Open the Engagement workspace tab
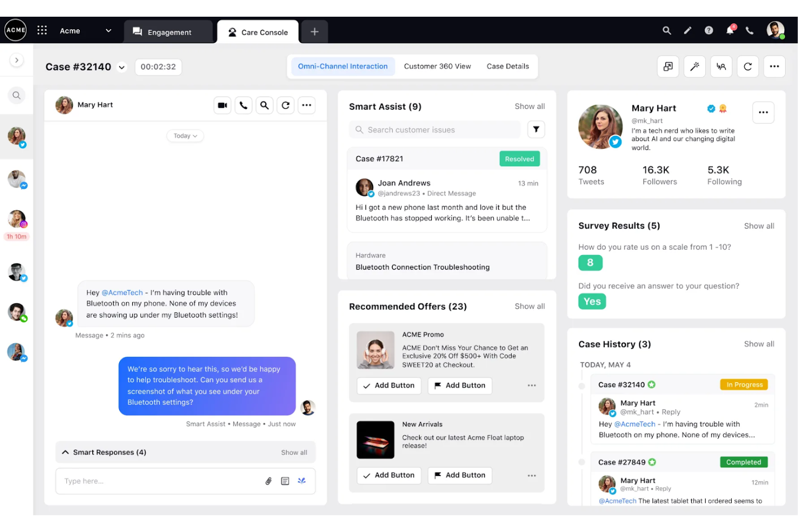 pyautogui.click(x=169, y=31)
